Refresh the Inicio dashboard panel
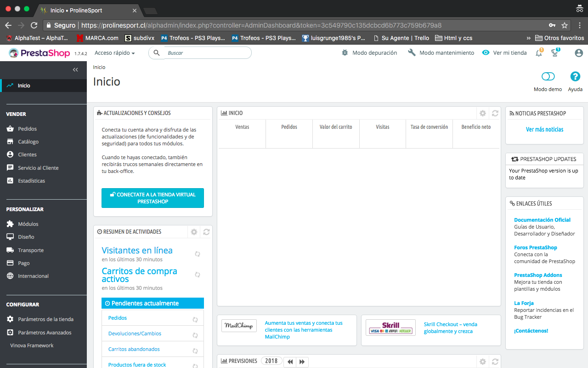This screenshot has height=368, width=588. click(495, 113)
